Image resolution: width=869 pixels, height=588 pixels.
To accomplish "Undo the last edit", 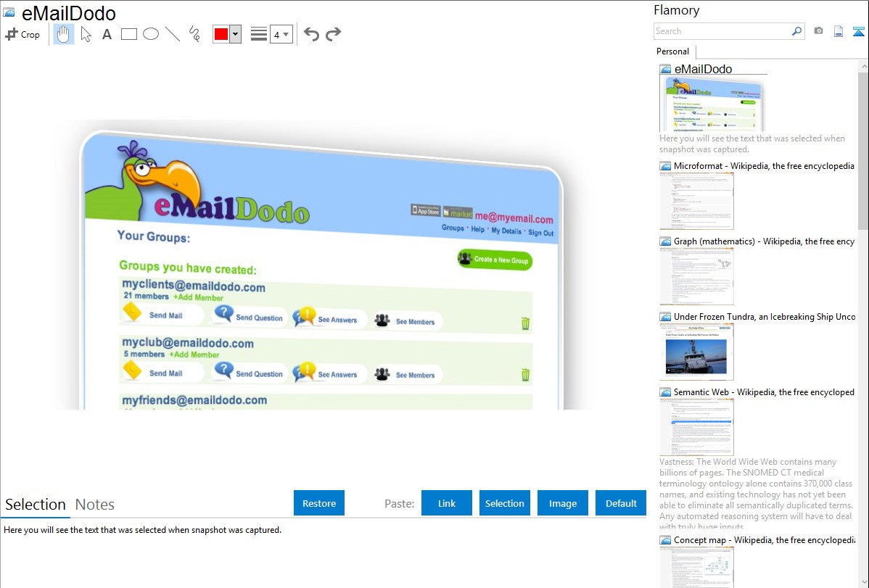I will 311,34.
